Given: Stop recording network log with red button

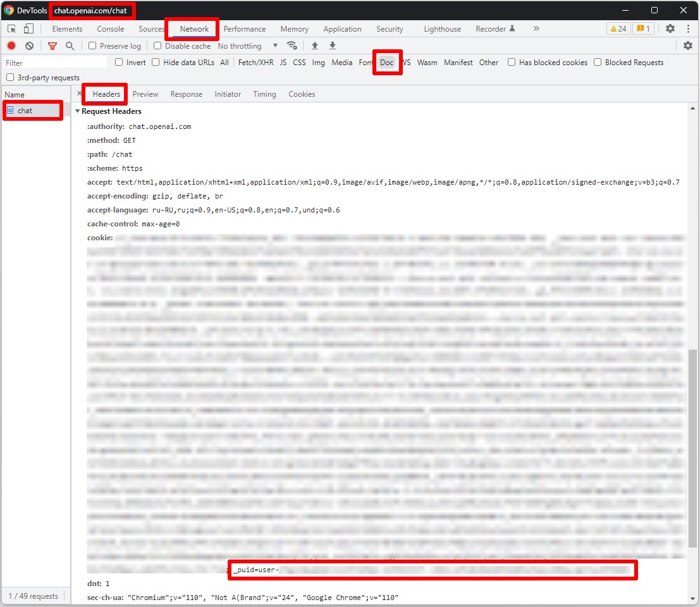Looking at the screenshot, I should coord(11,46).
